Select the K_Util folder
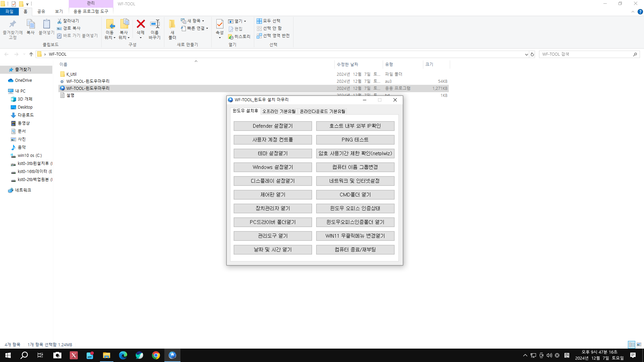The width and height of the screenshot is (644, 362). (x=71, y=74)
